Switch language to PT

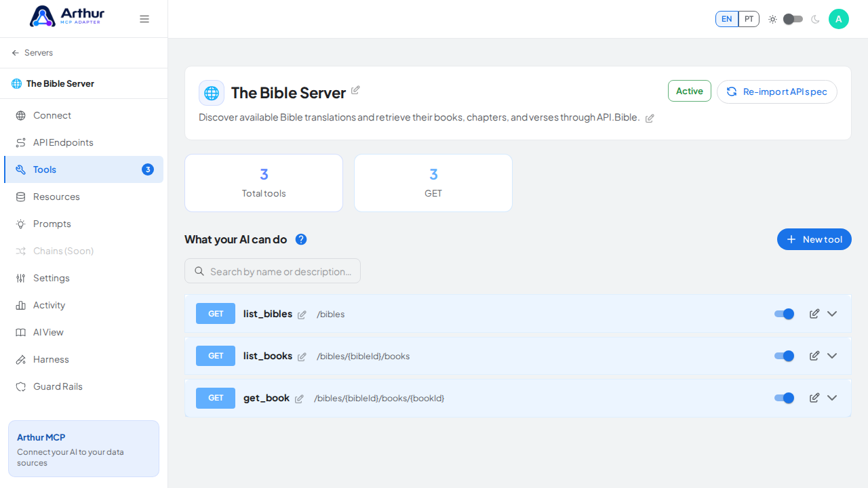[x=749, y=19]
